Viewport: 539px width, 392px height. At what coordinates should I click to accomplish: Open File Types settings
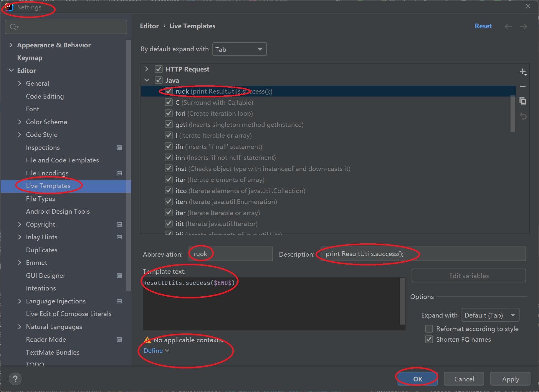tap(40, 199)
